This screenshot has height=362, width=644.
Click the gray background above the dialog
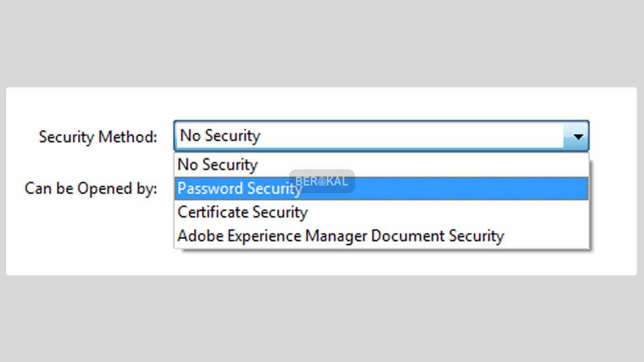pos(322,43)
